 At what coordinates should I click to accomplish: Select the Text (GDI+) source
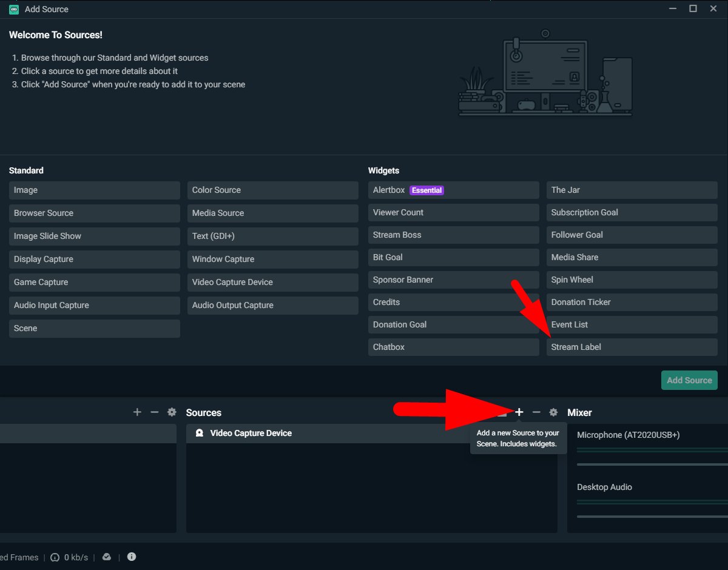[x=273, y=236]
